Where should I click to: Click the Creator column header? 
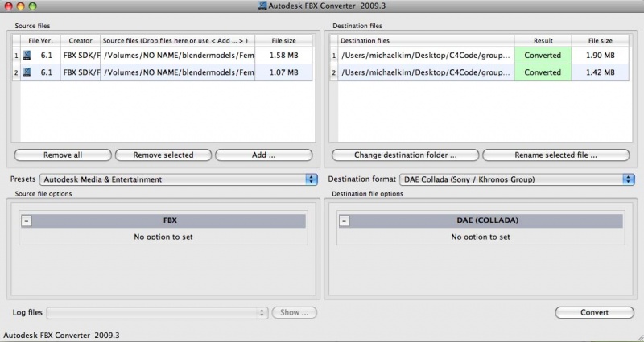click(80, 39)
